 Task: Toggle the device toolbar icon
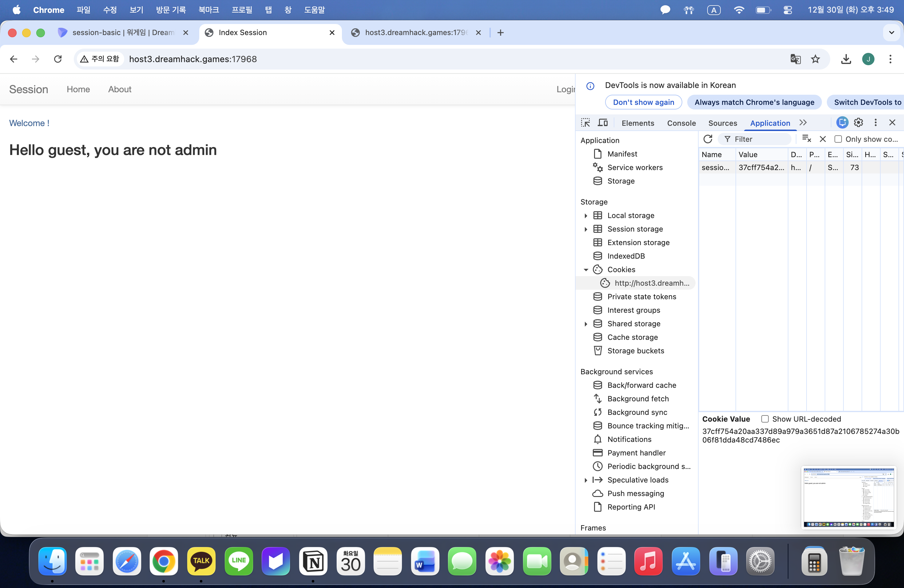pyautogui.click(x=603, y=123)
